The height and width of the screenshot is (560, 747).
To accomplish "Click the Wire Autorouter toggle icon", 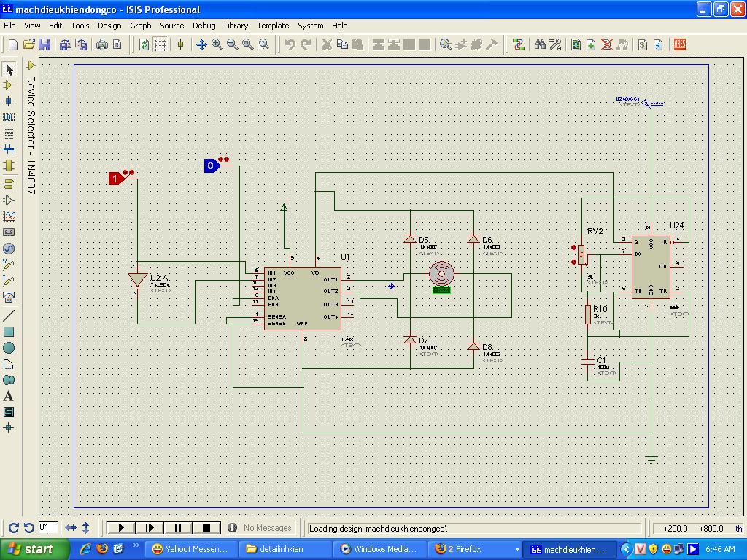I will (519, 44).
